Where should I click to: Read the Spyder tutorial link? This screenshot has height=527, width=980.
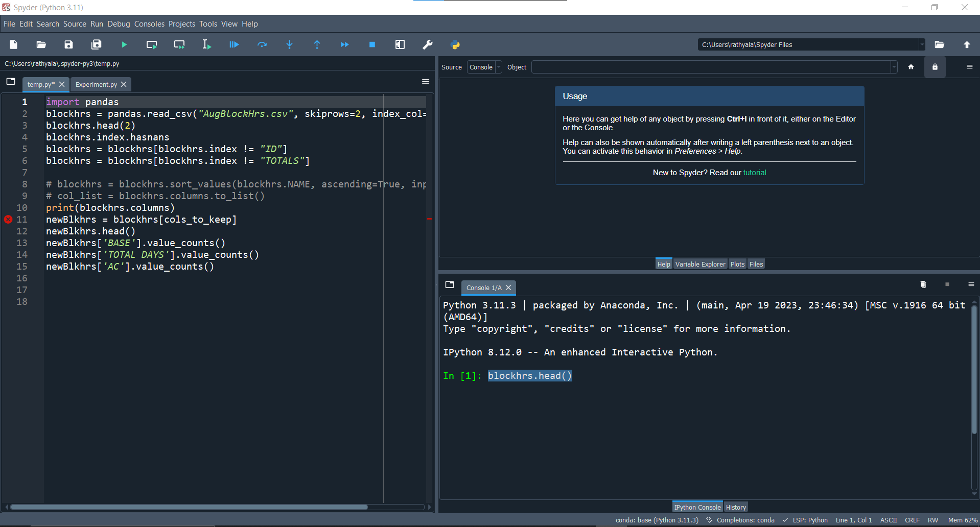coord(755,173)
